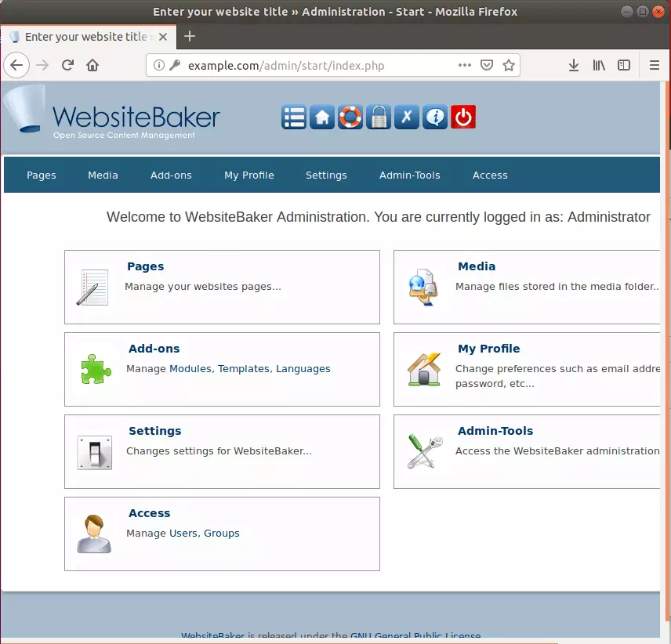The height and width of the screenshot is (644, 671).
Task: Click the red power logout icon
Action: point(463,118)
